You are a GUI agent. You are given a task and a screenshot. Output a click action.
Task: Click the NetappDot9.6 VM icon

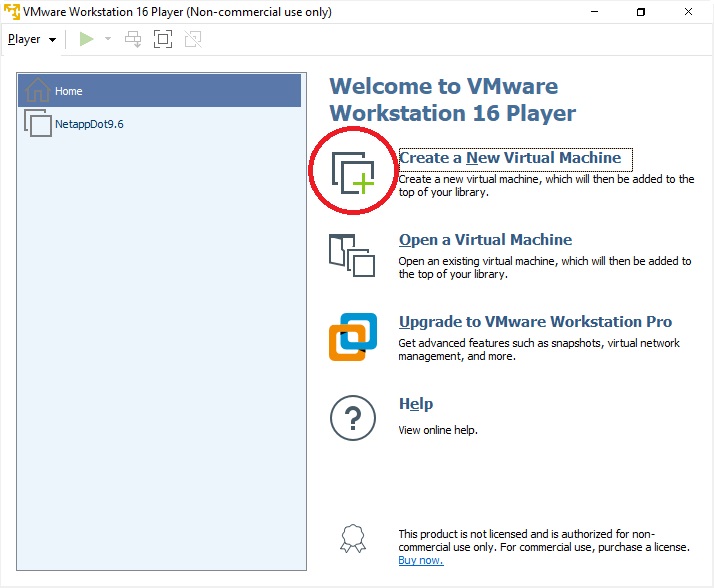pos(38,123)
